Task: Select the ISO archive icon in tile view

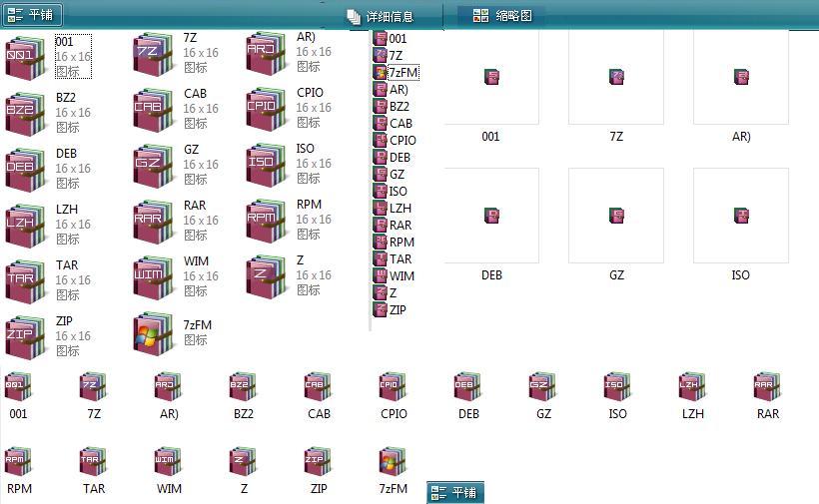Action: coord(266,165)
